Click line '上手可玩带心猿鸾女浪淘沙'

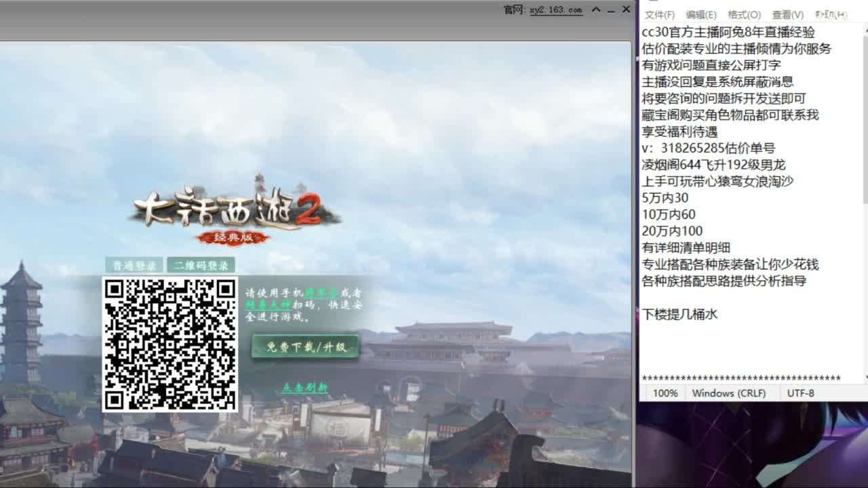(717, 181)
